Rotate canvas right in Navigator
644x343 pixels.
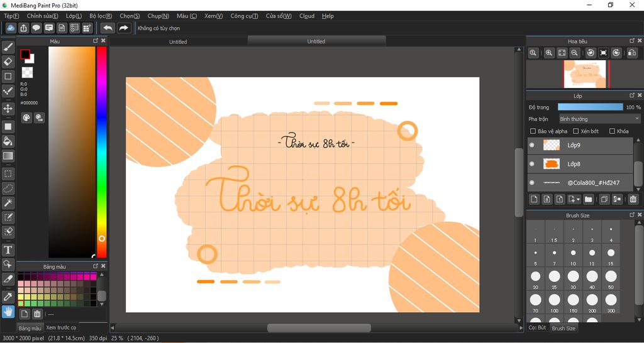(x=616, y=53)
